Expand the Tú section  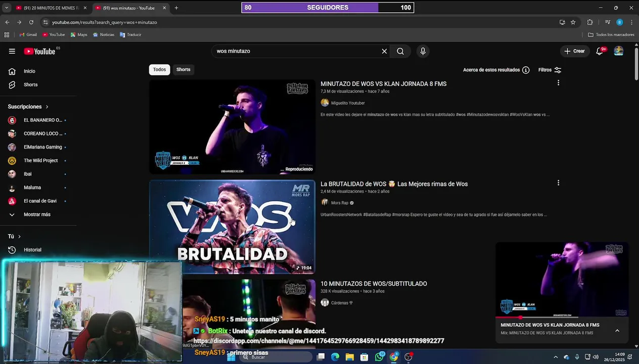click(15, 236)
